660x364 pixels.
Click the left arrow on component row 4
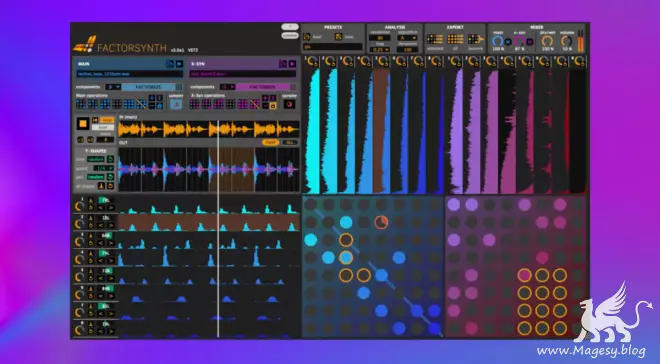[x=101, y=260]
